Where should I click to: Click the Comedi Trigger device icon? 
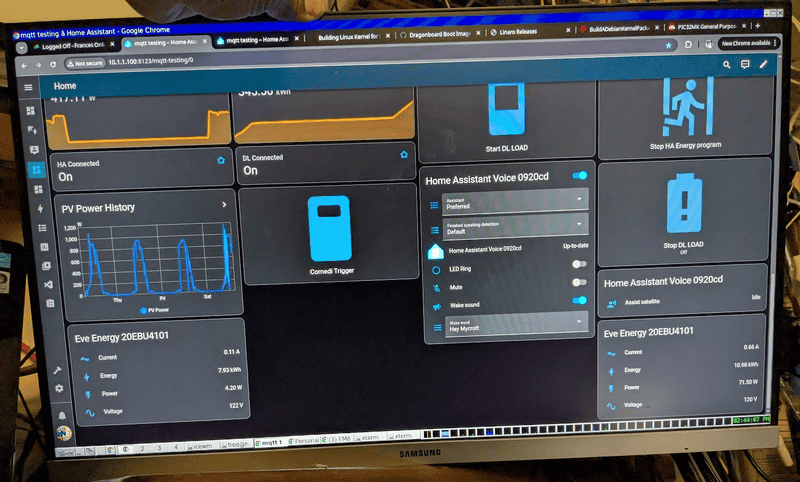(x=330, y=229)
